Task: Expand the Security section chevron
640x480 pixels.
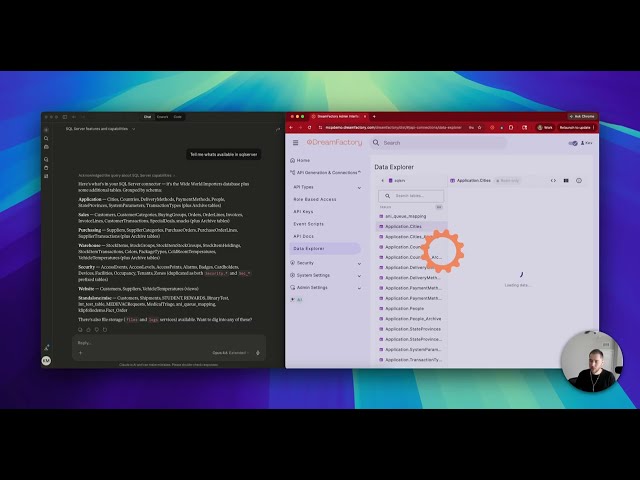Action: pos(359,264)
